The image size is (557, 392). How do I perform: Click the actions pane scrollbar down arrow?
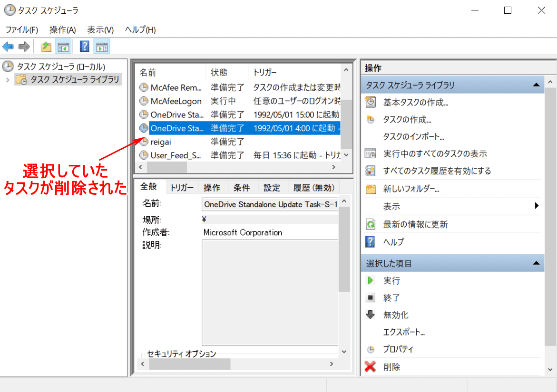pos(550,369)
